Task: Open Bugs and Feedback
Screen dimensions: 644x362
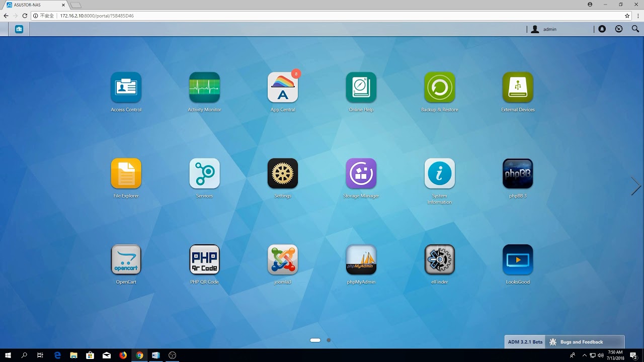Action: pos(585,342)
